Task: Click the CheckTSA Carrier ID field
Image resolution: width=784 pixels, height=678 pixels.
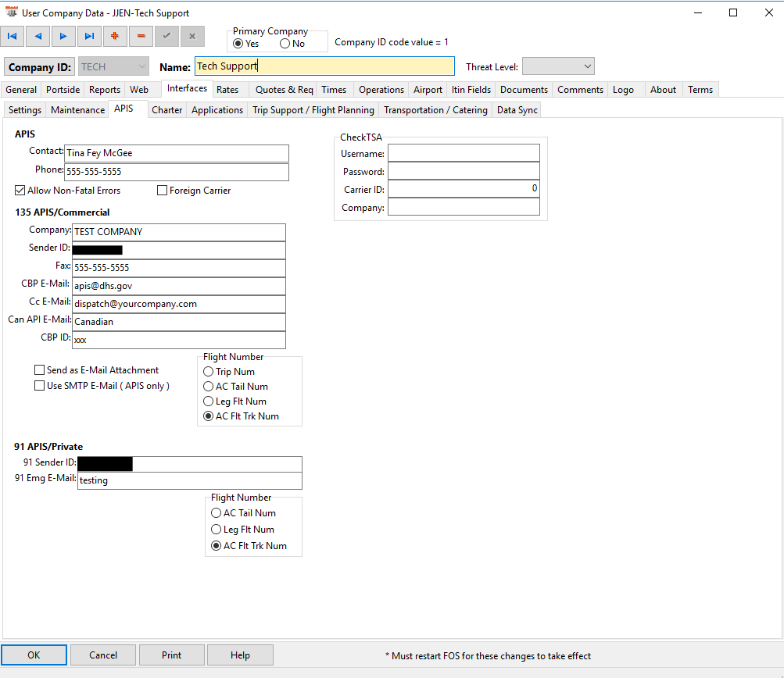Action: [x=464, y=189]
